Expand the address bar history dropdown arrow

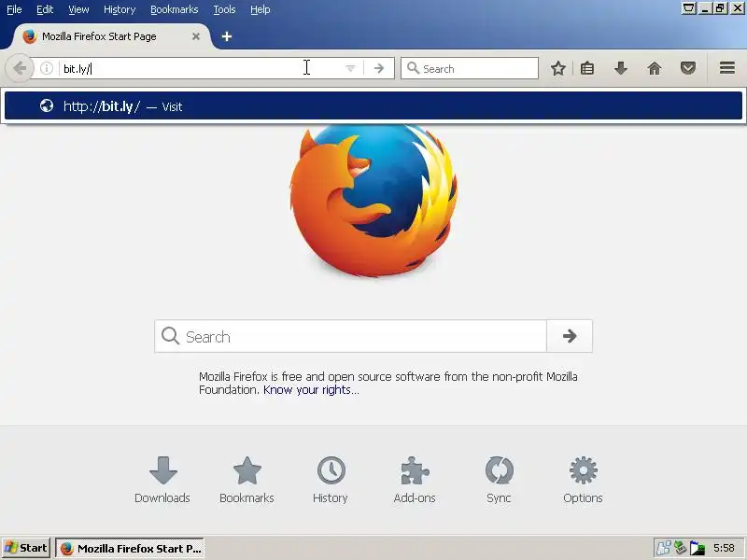(x=350, y=68)
